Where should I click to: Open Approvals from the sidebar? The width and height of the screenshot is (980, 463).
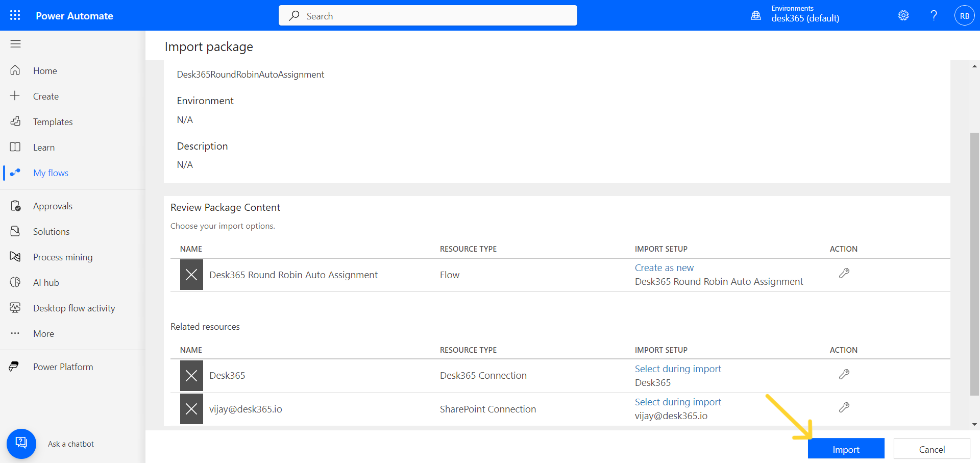coord(53,206)
